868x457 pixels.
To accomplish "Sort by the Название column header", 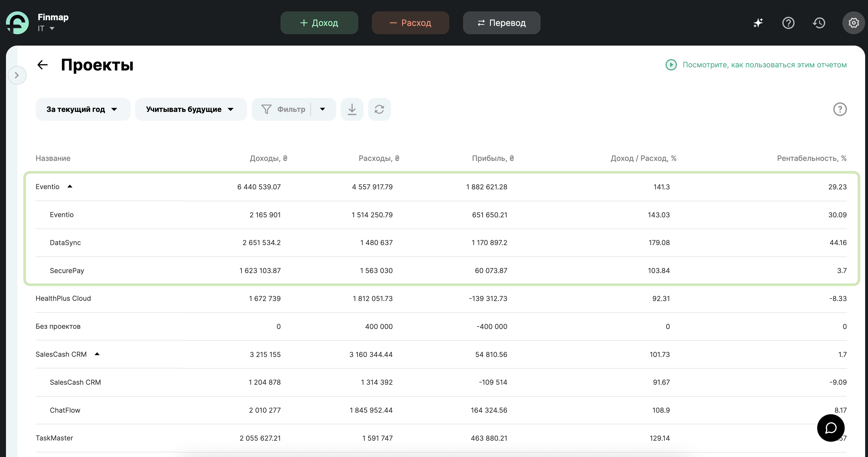I will click(x=53, y=158).
